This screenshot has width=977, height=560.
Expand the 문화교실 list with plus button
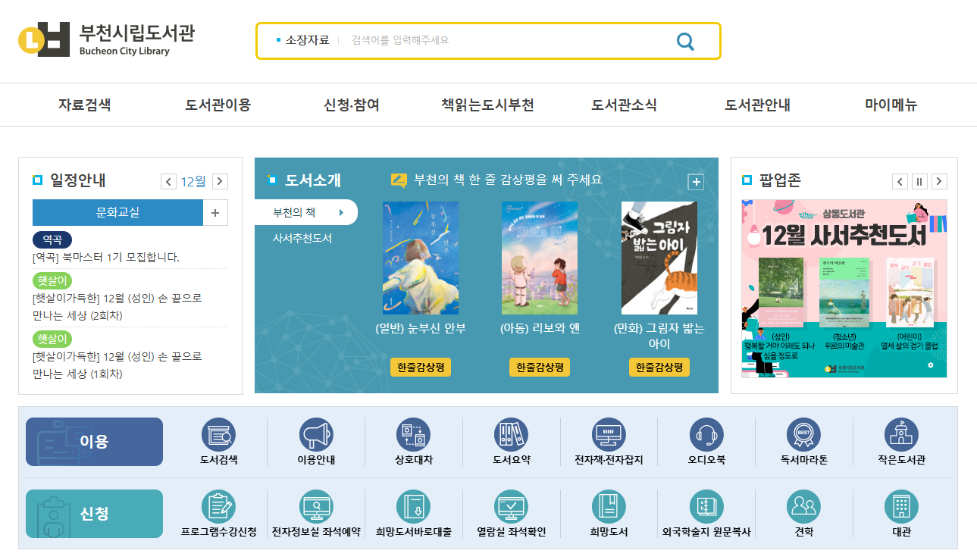pos(215,213)
